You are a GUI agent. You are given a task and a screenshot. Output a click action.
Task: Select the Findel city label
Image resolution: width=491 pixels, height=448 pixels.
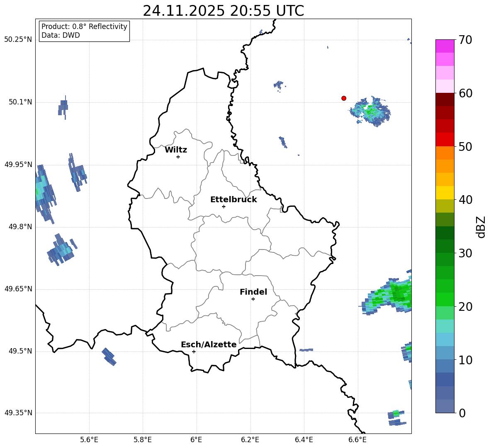pos(253,292)
